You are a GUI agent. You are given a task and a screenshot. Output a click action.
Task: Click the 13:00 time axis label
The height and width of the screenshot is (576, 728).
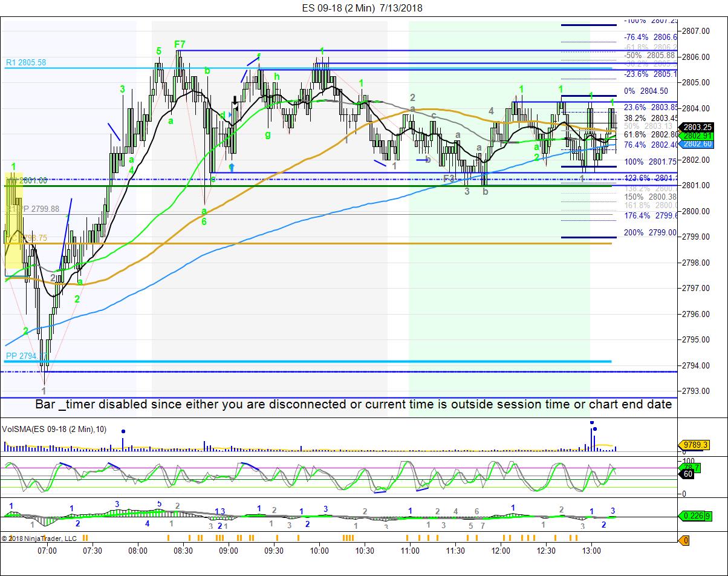[x=591, y=550]
